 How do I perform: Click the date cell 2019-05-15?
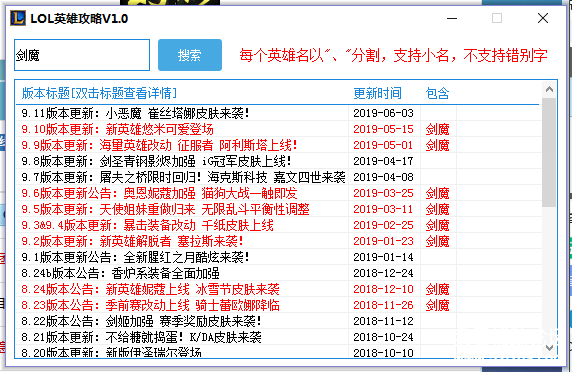(x=383, y=129)
